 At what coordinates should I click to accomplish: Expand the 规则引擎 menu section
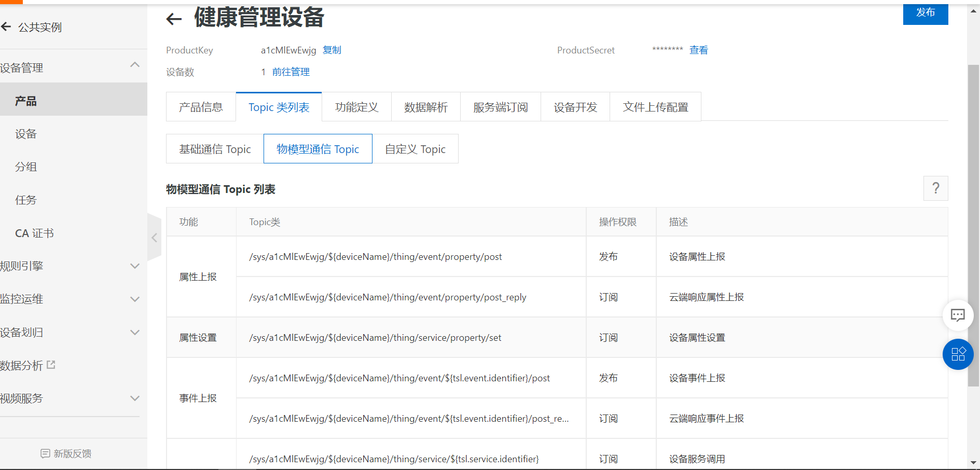pyautogui.click(x=135, y=266)
